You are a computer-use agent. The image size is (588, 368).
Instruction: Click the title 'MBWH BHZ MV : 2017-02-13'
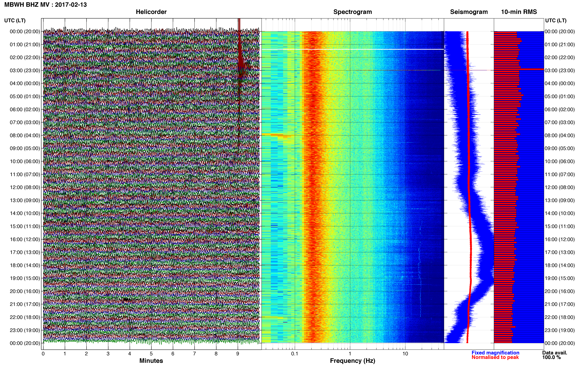(x=45, y=5)
